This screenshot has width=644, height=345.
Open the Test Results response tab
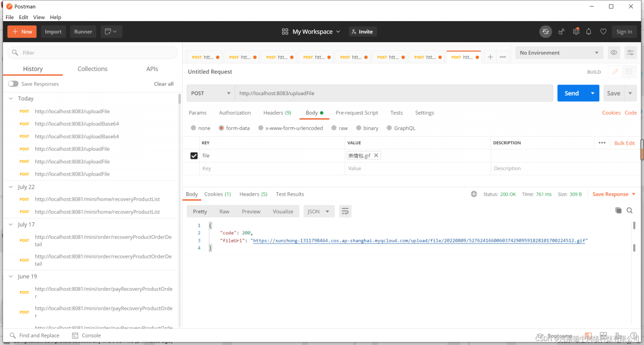click(x=290, y=194)
